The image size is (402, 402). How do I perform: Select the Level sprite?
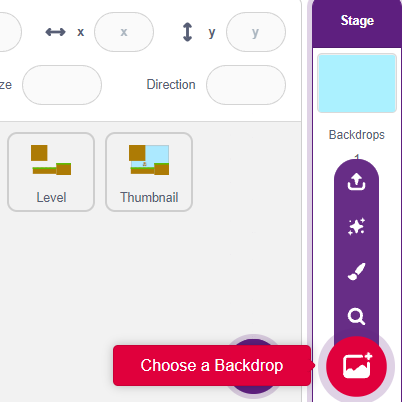tap(51, 172)
